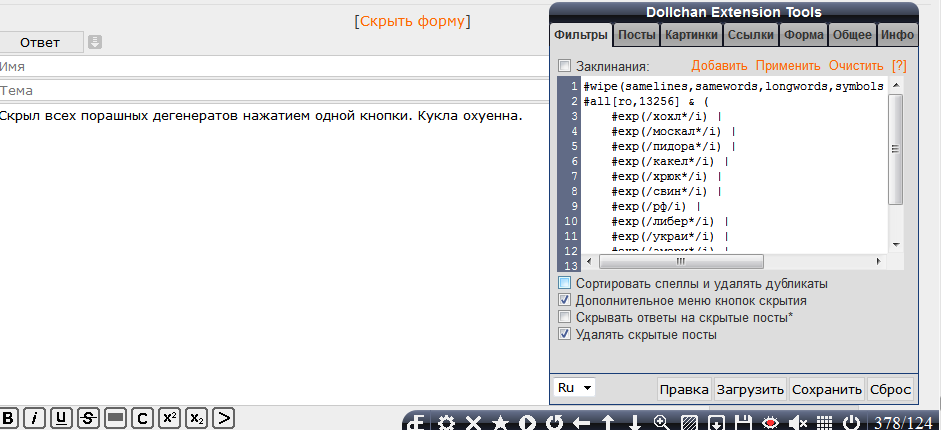
Task: Click the spells editor horizontal scrollbar thumb
Action: coord(681,262)
